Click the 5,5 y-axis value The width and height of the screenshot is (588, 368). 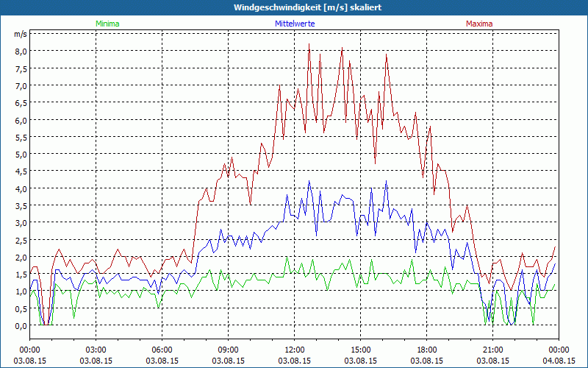click(21, 138)
